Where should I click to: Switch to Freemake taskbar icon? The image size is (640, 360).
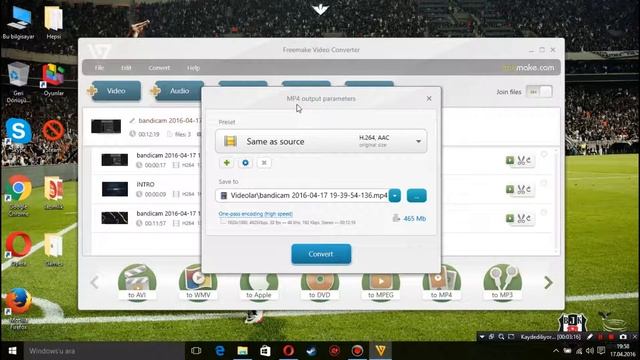pyautogui.click(x=380, y=351)
